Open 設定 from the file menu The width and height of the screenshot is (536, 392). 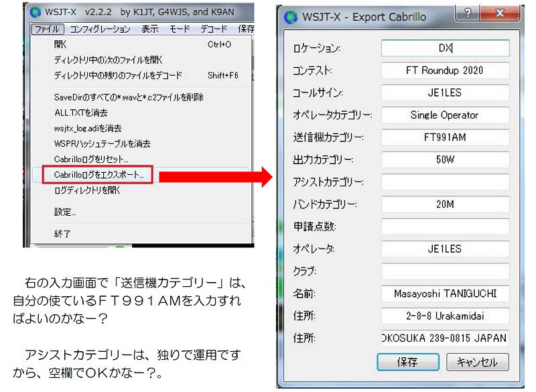pos(141,212)
